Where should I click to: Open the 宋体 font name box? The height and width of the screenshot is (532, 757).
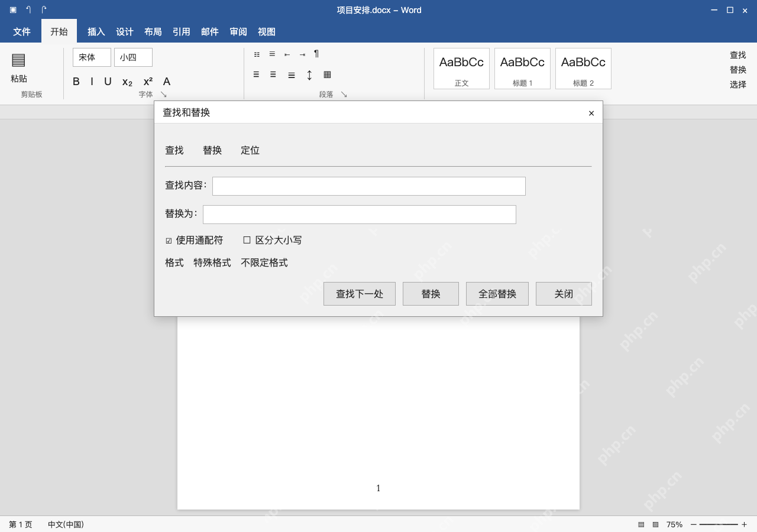click(92, 57)
